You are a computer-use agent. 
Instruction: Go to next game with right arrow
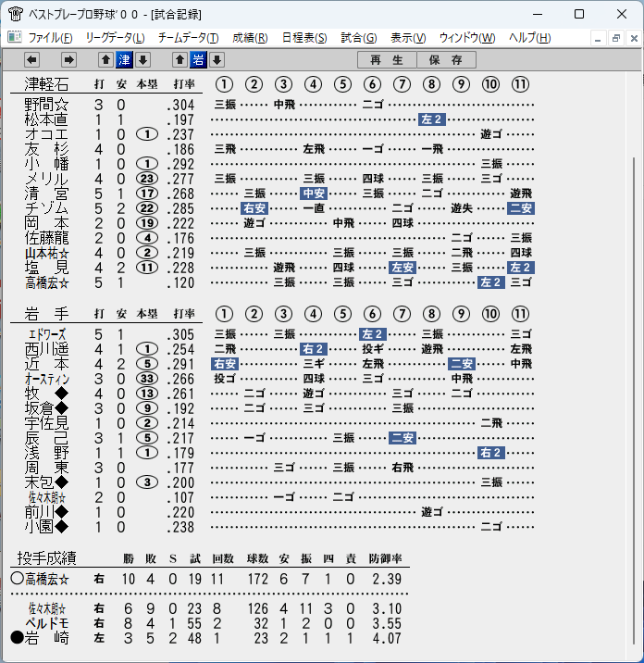[x=68, y=59]
